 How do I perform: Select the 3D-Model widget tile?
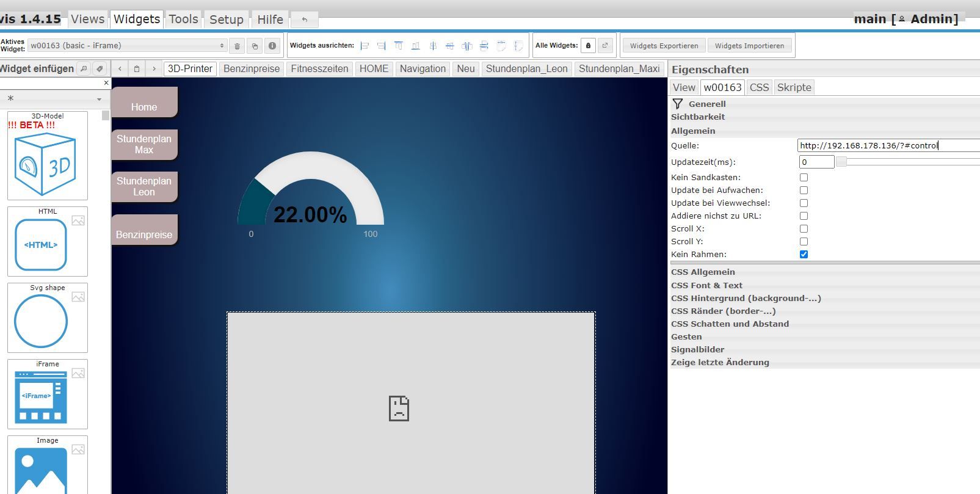[x=48, y=156]
